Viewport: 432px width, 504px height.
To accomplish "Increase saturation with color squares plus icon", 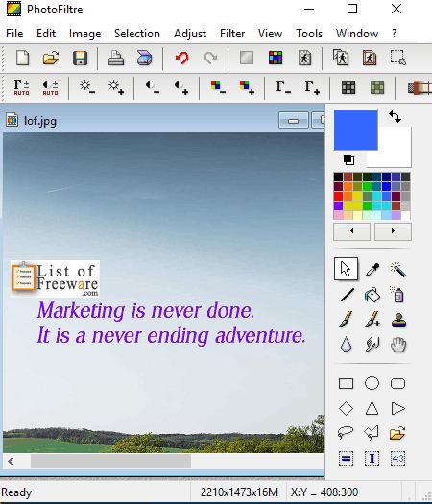I will (x=247, y=87).
